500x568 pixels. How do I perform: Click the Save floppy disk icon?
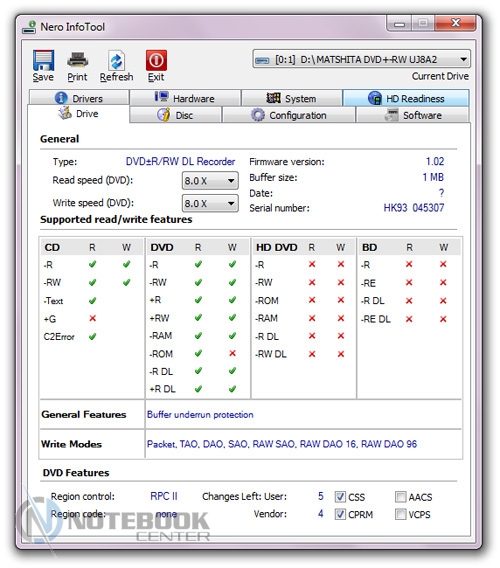point(43,60)
